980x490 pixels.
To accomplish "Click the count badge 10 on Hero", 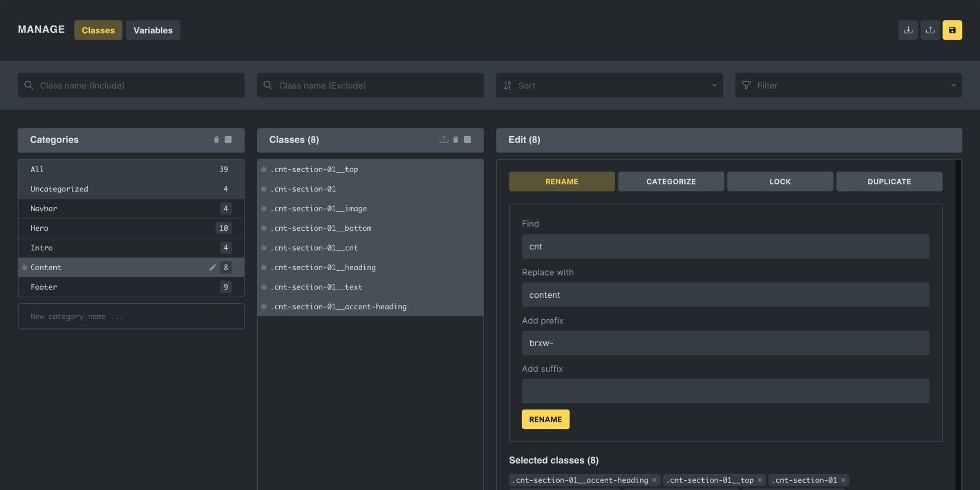I will coord(224,228).
